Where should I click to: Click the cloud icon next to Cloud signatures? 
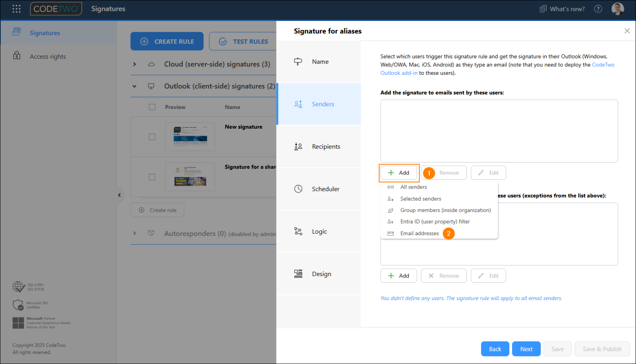pos(151,64)
